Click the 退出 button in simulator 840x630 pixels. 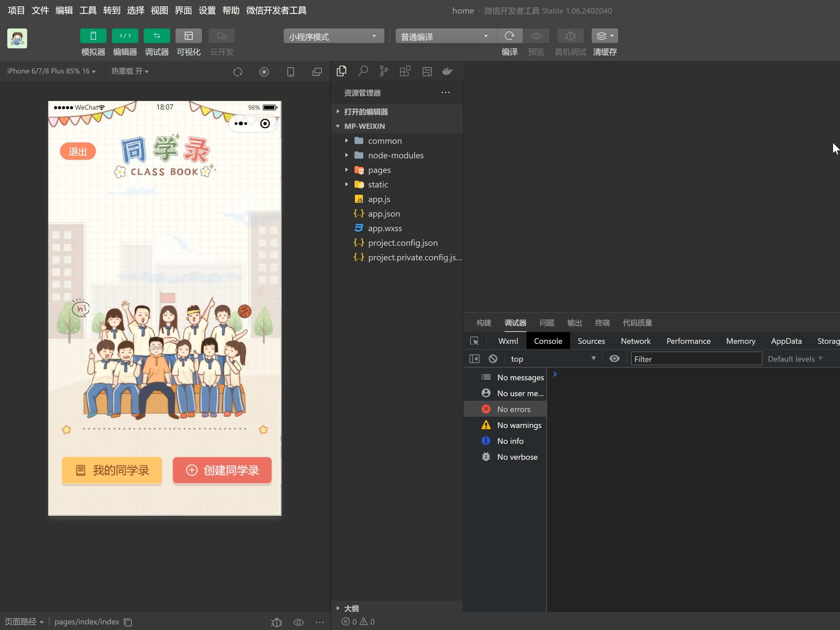[78, 152]
